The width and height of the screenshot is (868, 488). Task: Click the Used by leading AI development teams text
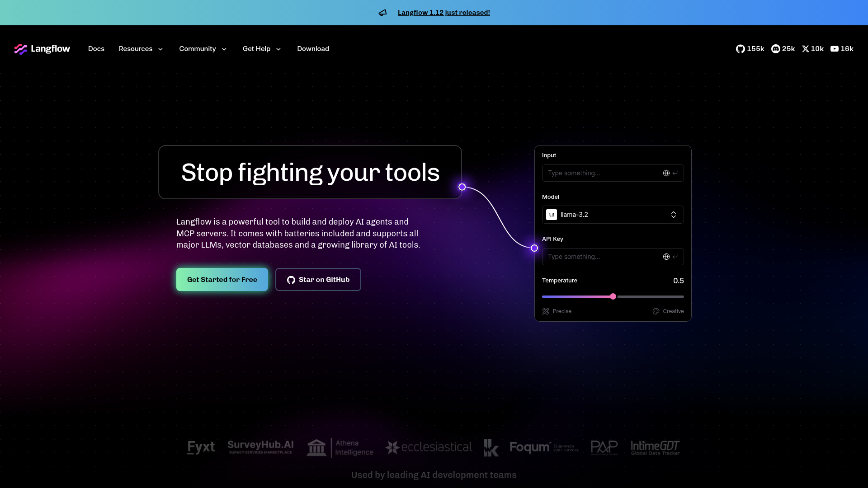click(434, 475)
